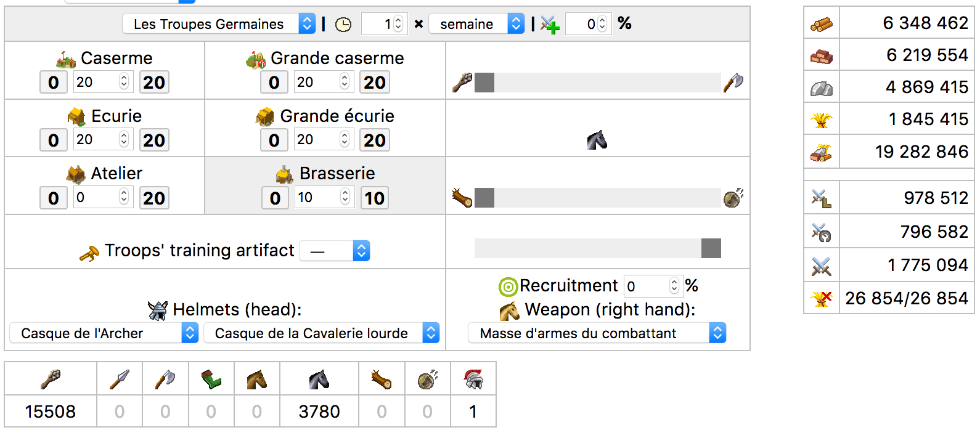
Task: Click the Troops' training artifact hammer icon
Action: click(89, 253)
